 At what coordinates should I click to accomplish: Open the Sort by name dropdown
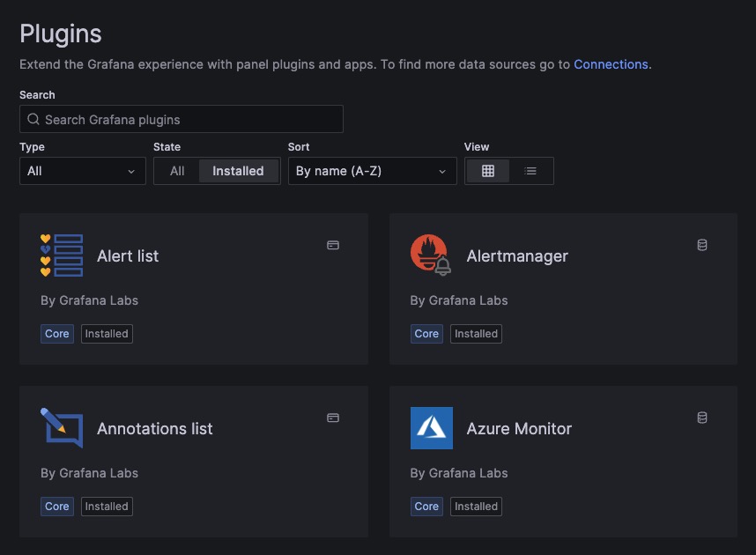coord(372,171)
